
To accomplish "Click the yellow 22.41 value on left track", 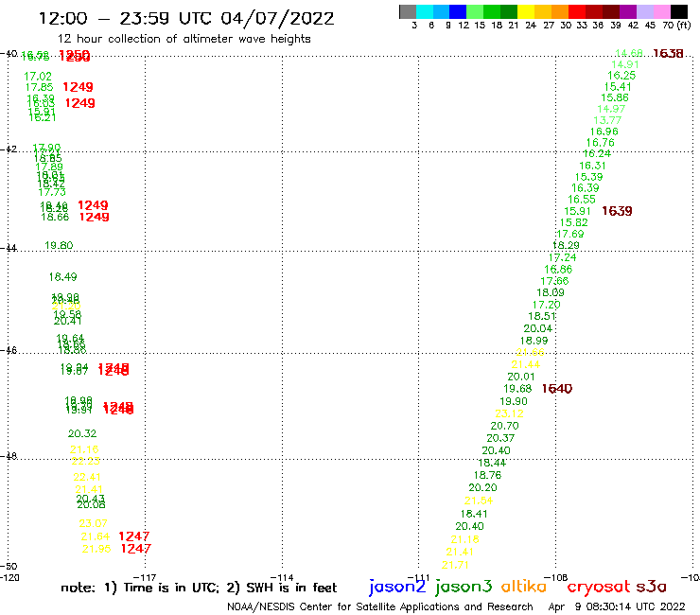I will (87, 477).
